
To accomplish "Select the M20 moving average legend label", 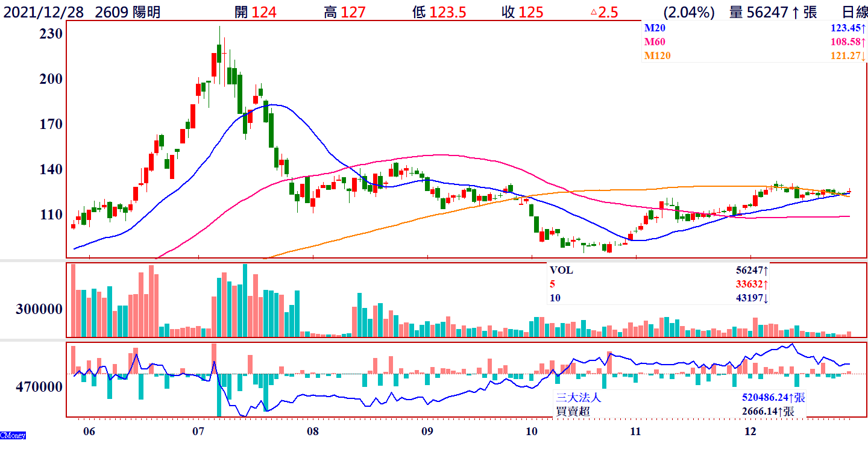I will [655, 28].
